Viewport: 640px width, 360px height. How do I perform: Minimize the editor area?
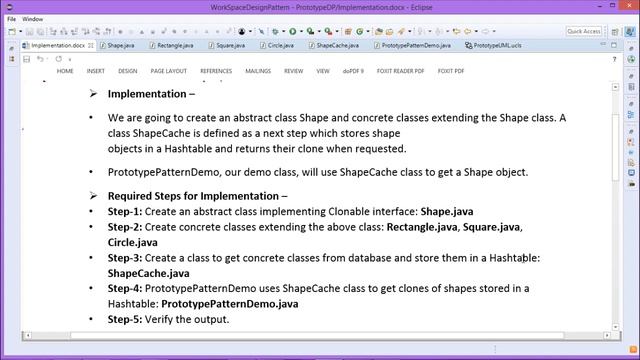click(x=603, y=44)
